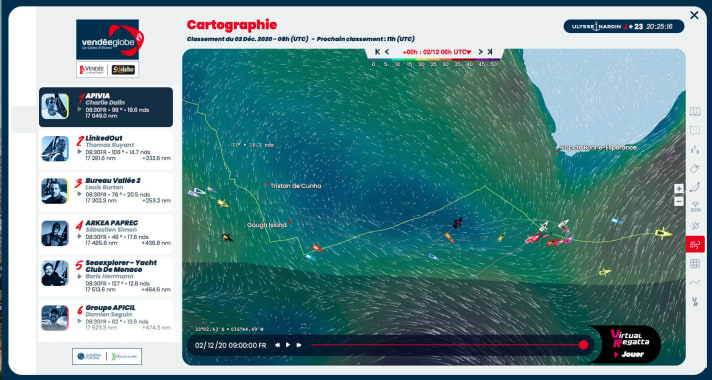
Task: Click Boris Herrmann's skipper photo
Action: tap(55, 273)
